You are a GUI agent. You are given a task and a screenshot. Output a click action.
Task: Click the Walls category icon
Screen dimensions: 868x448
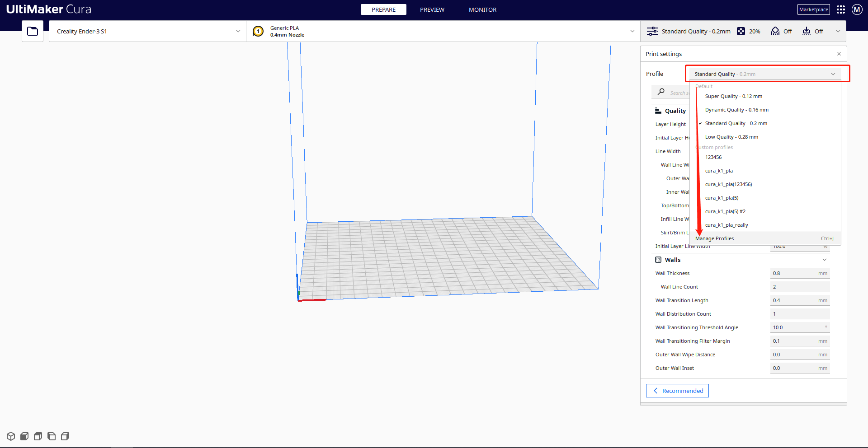click(x=658, y=260)
